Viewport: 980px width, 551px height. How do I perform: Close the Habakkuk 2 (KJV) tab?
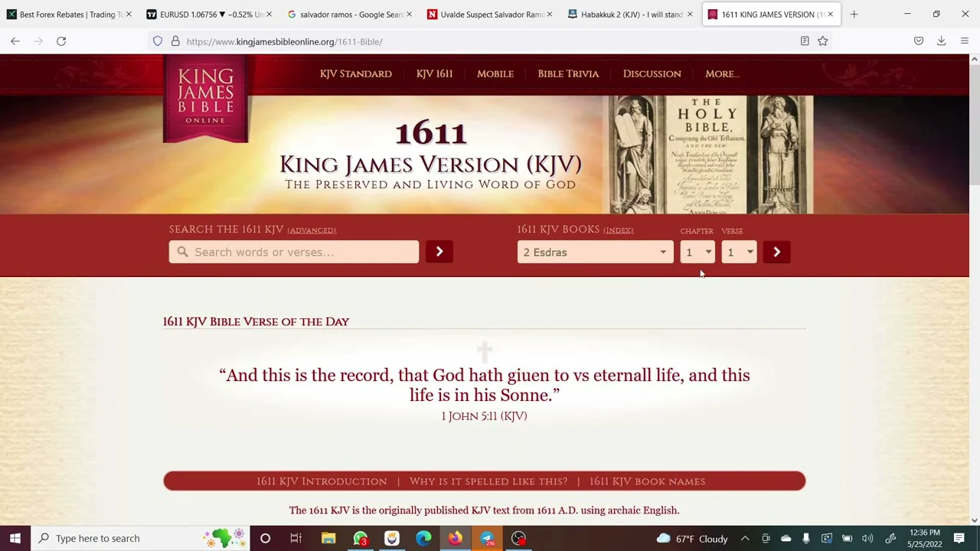[x=689, y=14]
